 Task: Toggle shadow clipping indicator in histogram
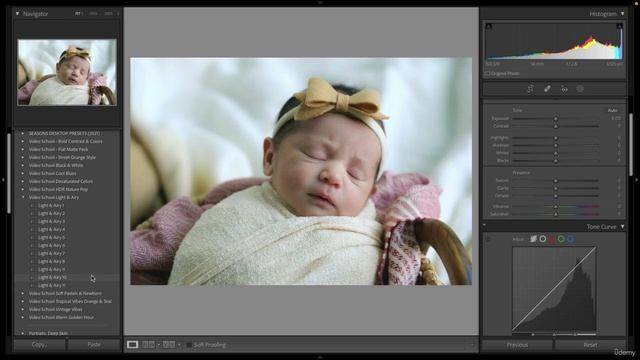(489, 26)
